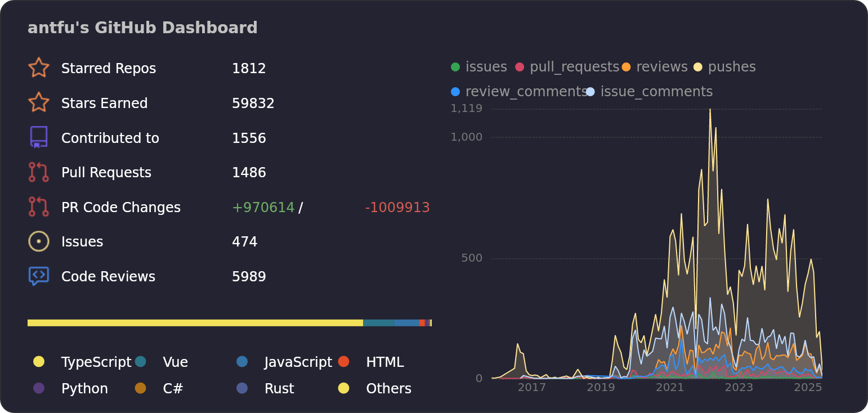This screenshot has width=868, height=413.
Task: Click the 500 y-axis label
Action: pyautogui.click(x=472, y=258)
